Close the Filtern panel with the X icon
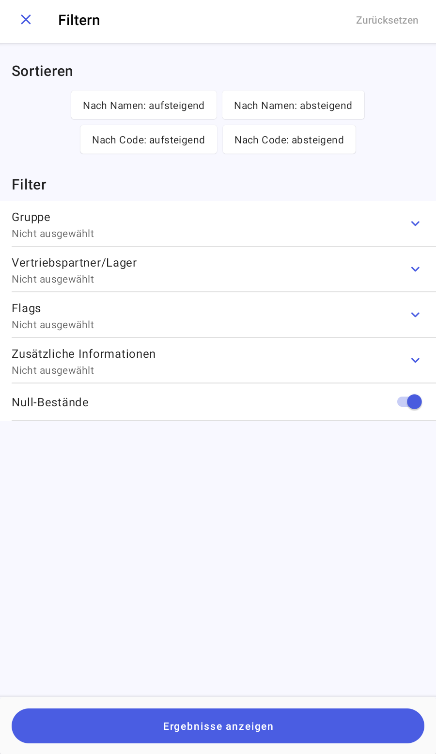 26,20
